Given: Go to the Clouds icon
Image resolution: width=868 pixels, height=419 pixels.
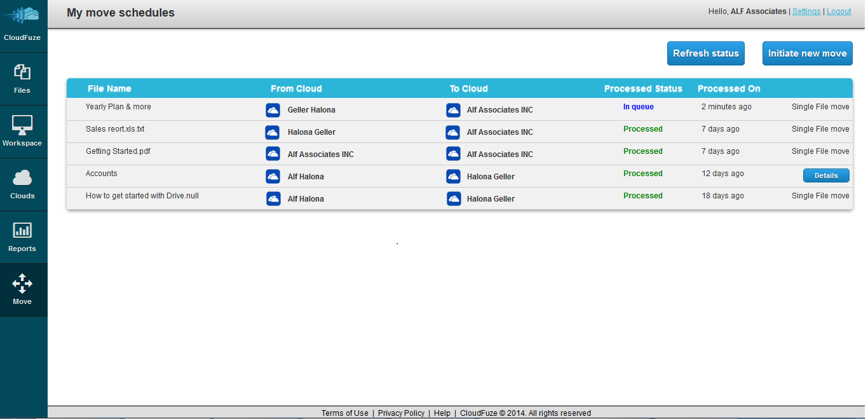Looking at the screenshot, I should click(22, 178).
